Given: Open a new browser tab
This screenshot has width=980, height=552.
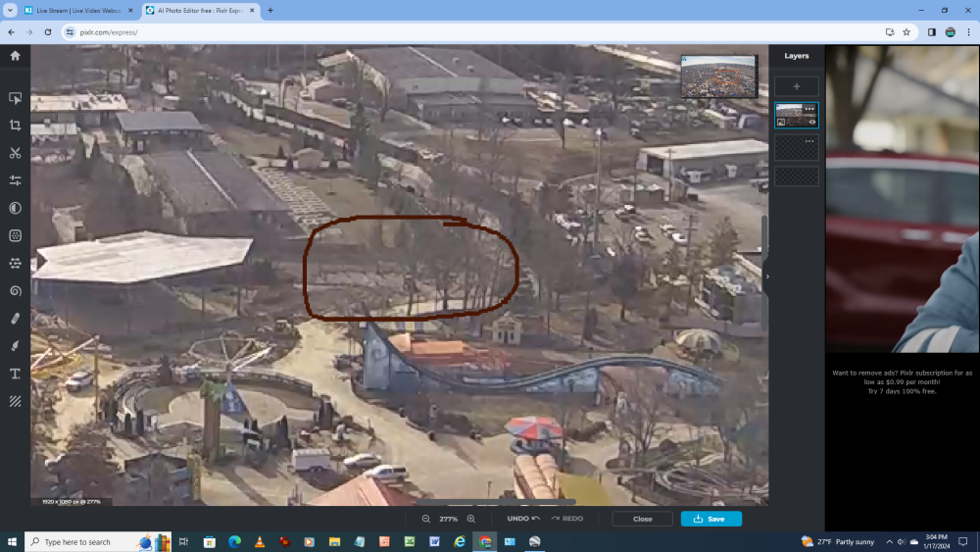Looking at the screenshot, I should 270,10.
